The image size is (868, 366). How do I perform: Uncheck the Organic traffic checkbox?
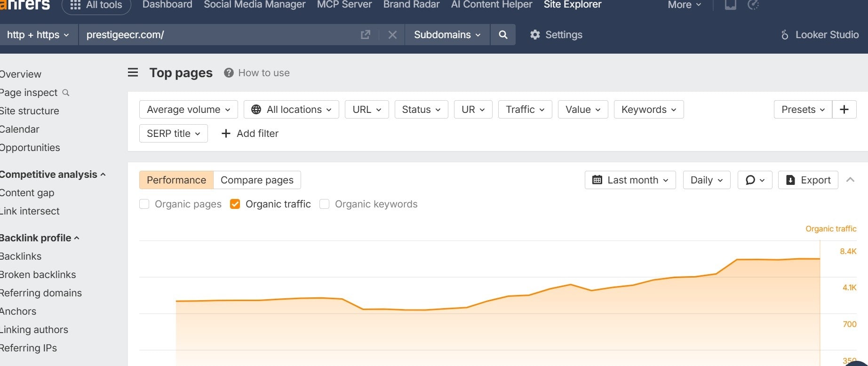pos(235,204)
